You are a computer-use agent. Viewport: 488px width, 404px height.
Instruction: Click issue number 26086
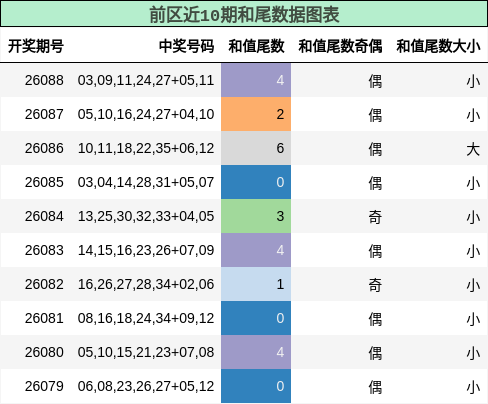point(44,148)
